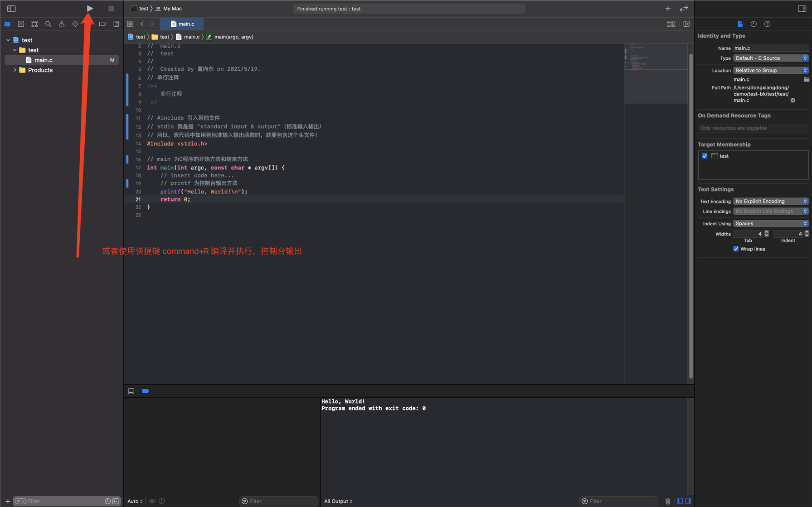
Task: Adjust Tab width stepper
Action: point(767,234)
